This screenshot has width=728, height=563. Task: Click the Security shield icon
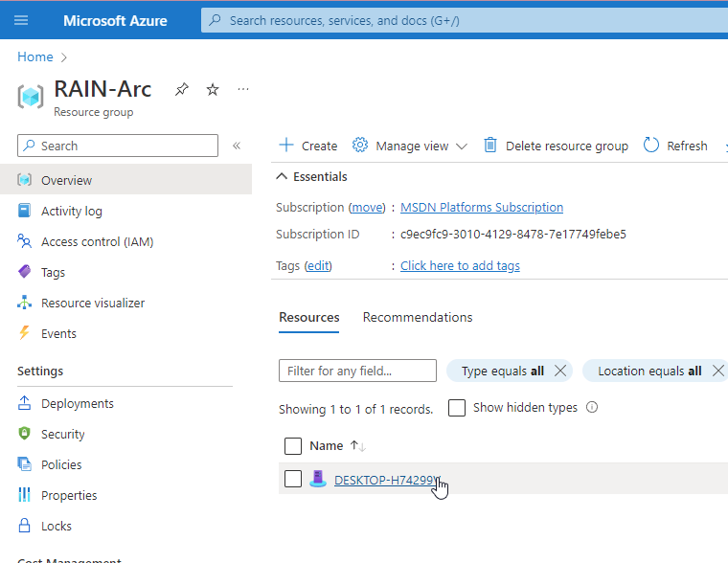[x=24, y=434]
